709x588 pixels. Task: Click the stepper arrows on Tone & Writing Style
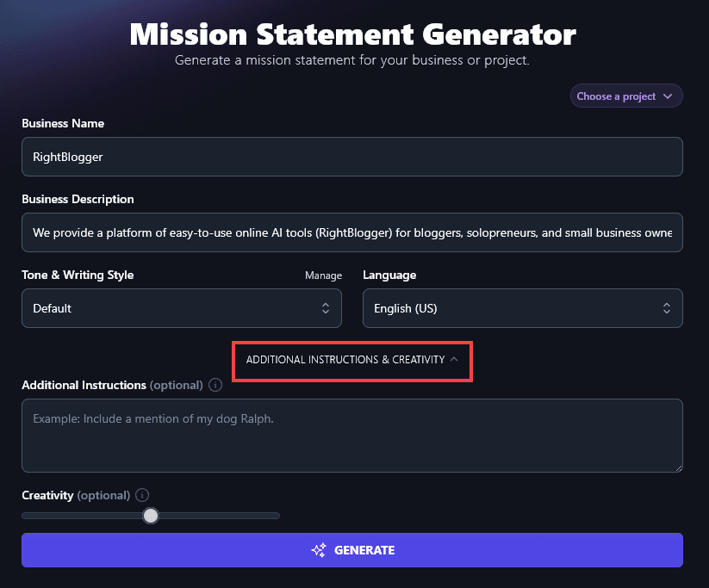coord(325,307)
